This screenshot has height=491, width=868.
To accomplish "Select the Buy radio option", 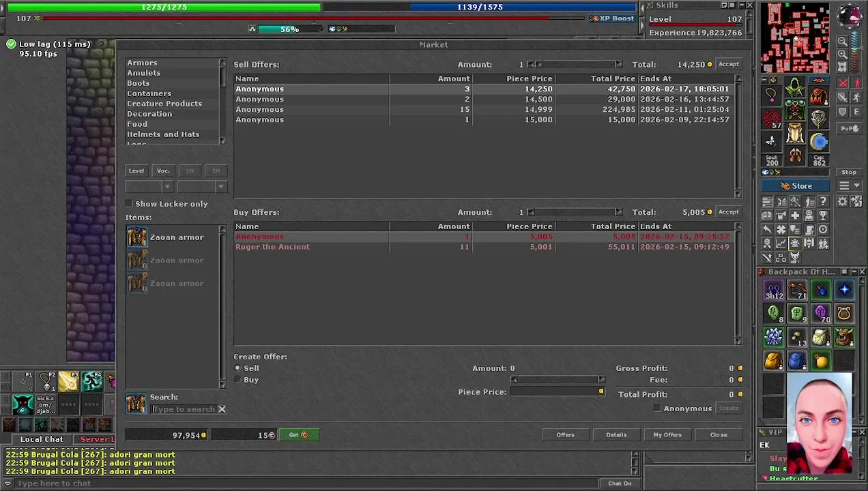I will [x=238, y=380].
